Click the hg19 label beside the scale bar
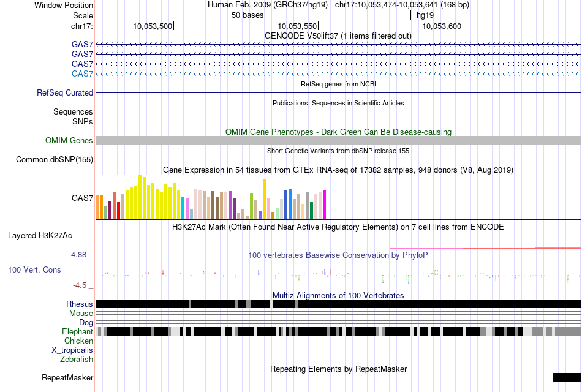Screen dimensions: 582x392 (425, 15)
